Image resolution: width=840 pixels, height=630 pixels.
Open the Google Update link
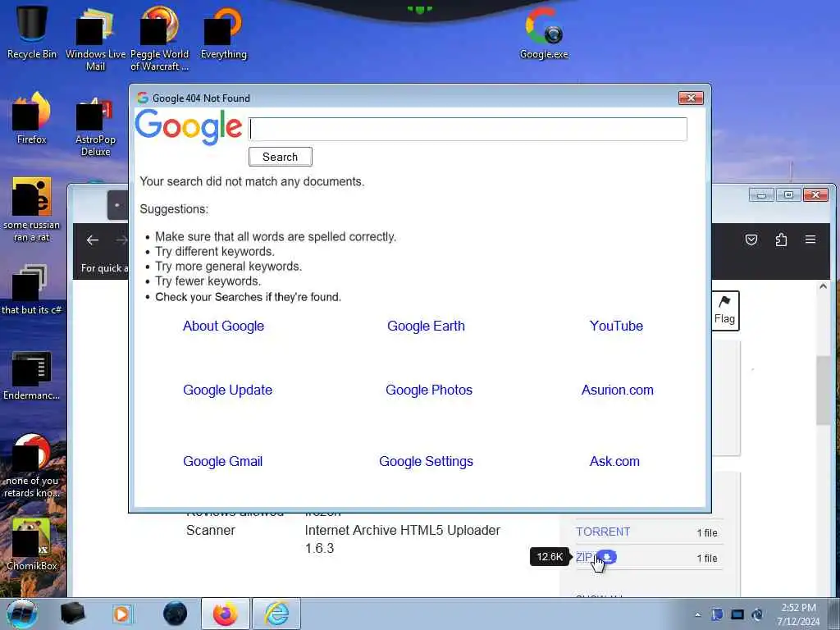click(228, 390)
